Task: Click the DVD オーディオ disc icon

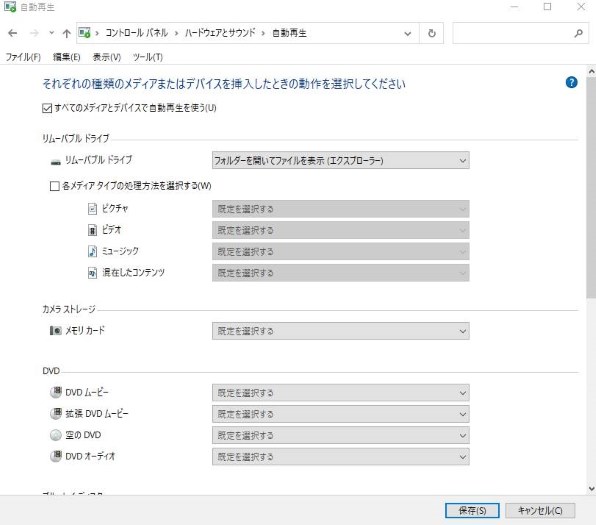Action: pos(55,456)
